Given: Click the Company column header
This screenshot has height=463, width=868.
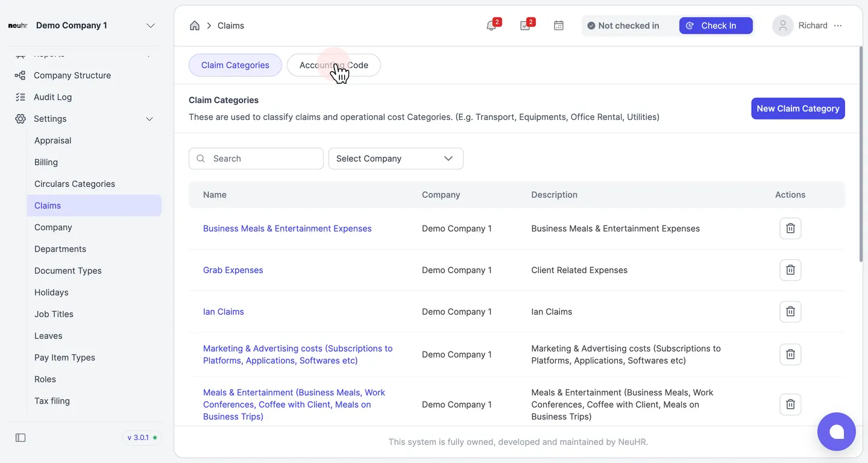Looking at the screenshot, I should tap(441, 195).
